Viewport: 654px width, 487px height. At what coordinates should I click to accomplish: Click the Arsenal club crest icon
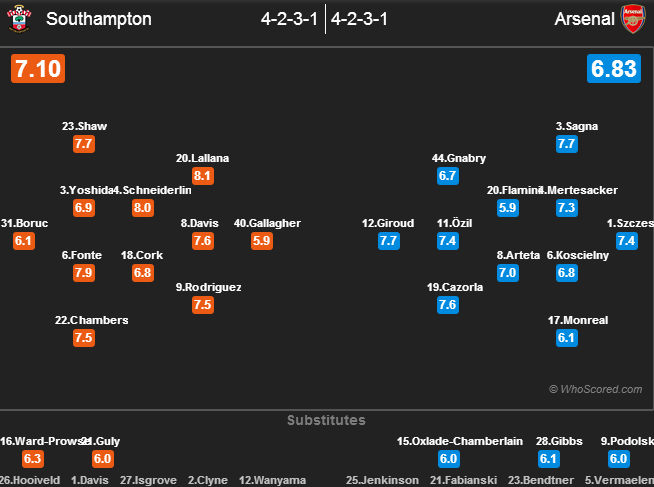coord(633,19)
